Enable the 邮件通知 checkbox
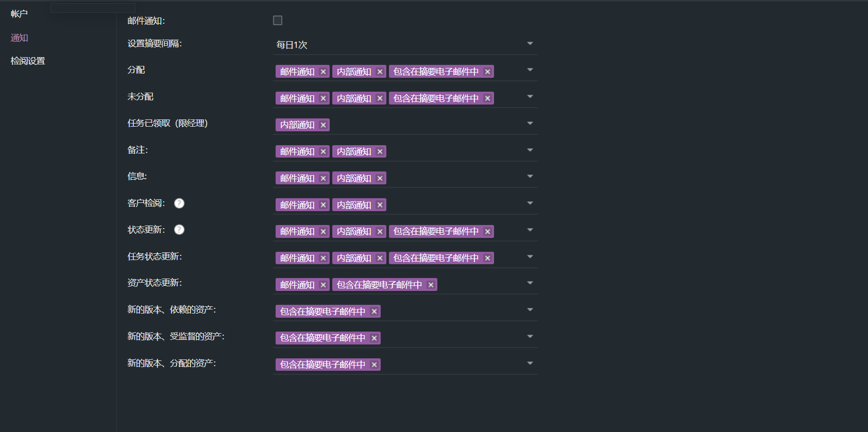 (x=278, y=21)
